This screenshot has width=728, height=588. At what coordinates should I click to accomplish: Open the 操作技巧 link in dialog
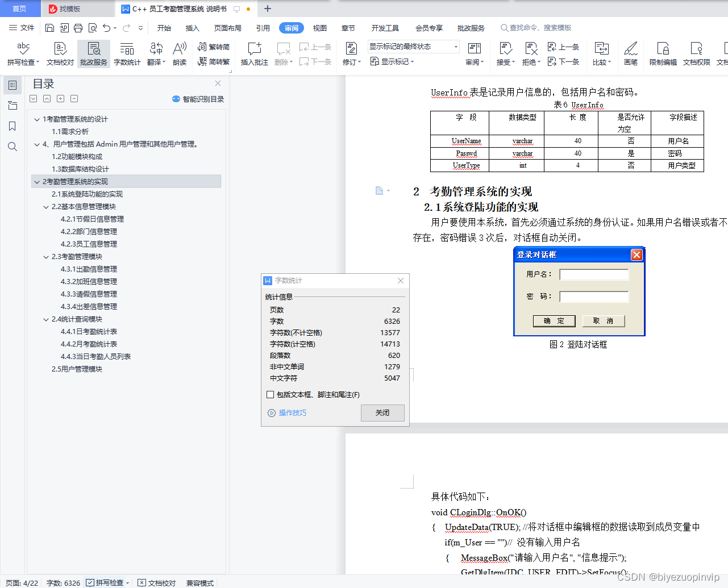[287, 413]
